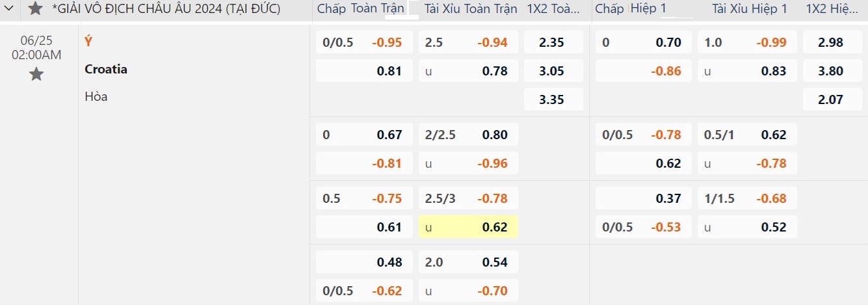The width and height of the screenshot is (868, 305).
Task: Click the Tài Xỉu Toàn Trận column header
Action: coord(471,8)
